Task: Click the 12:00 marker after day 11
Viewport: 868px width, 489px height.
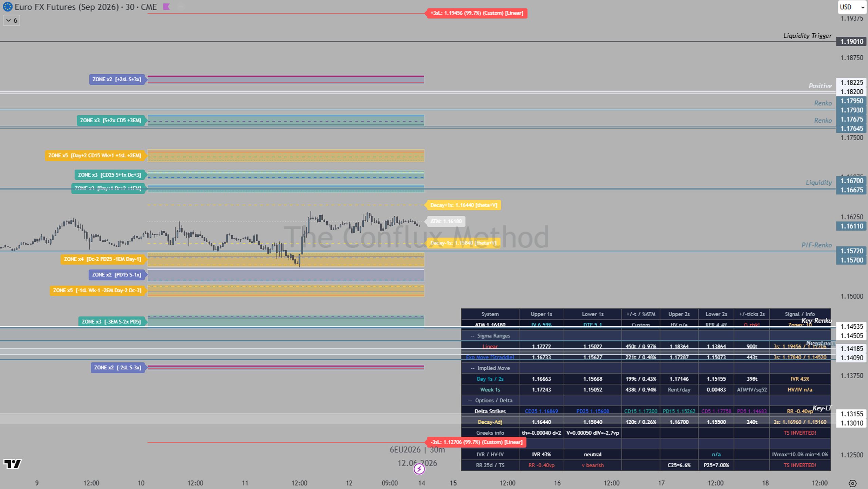Action: tap(299, 483)
